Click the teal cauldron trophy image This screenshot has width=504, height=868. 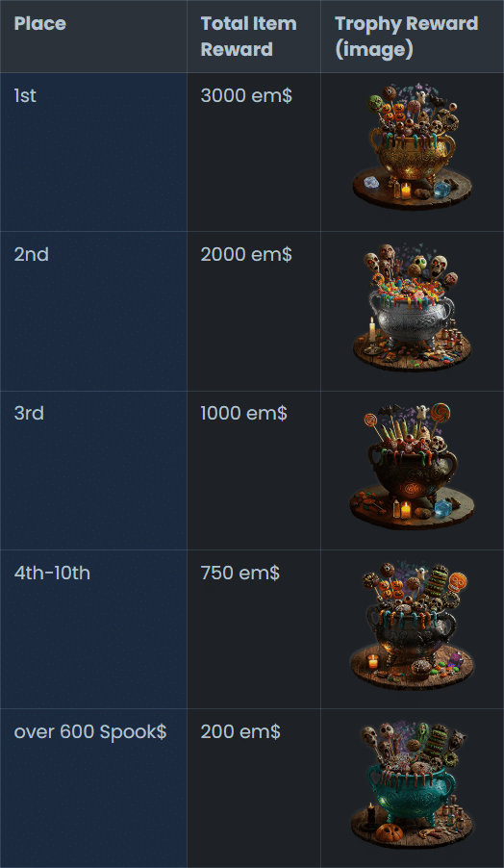click(413, 783)
